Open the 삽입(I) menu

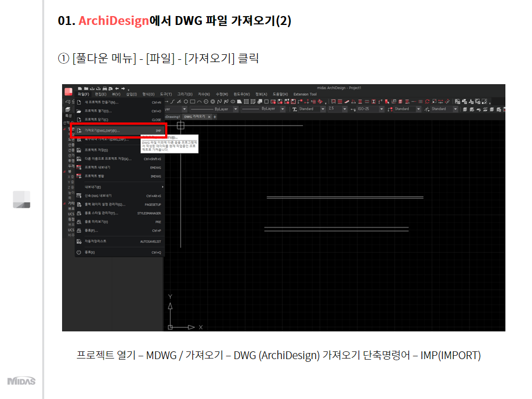131,94
